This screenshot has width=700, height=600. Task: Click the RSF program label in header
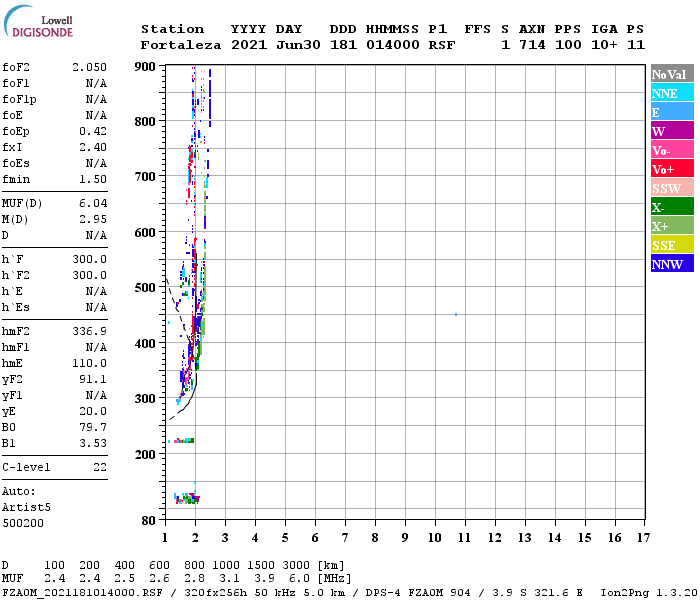point(442,45)
